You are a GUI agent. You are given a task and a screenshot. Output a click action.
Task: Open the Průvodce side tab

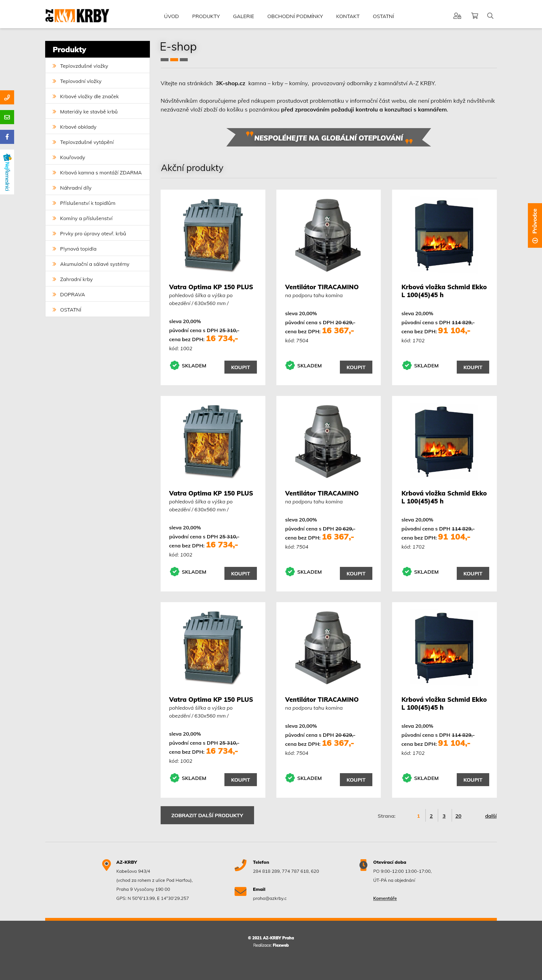535,225
